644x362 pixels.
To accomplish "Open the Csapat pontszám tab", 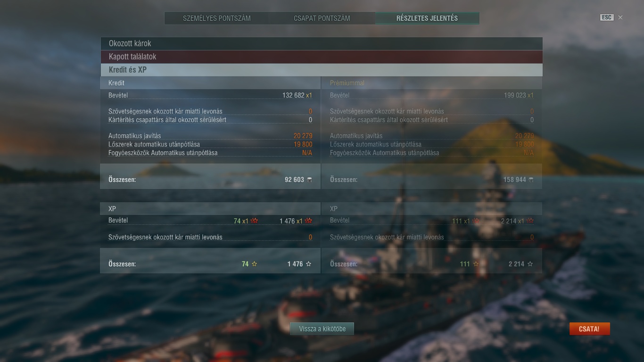I will point(322,18).
